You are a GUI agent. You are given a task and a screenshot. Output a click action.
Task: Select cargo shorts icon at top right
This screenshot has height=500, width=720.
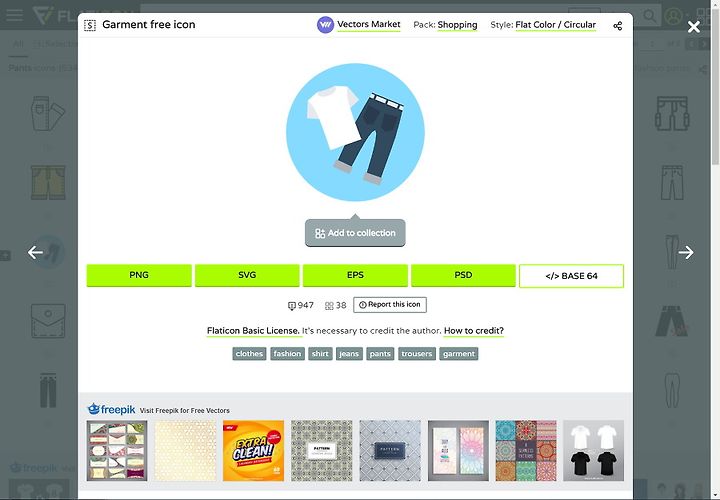coord(672,113)
